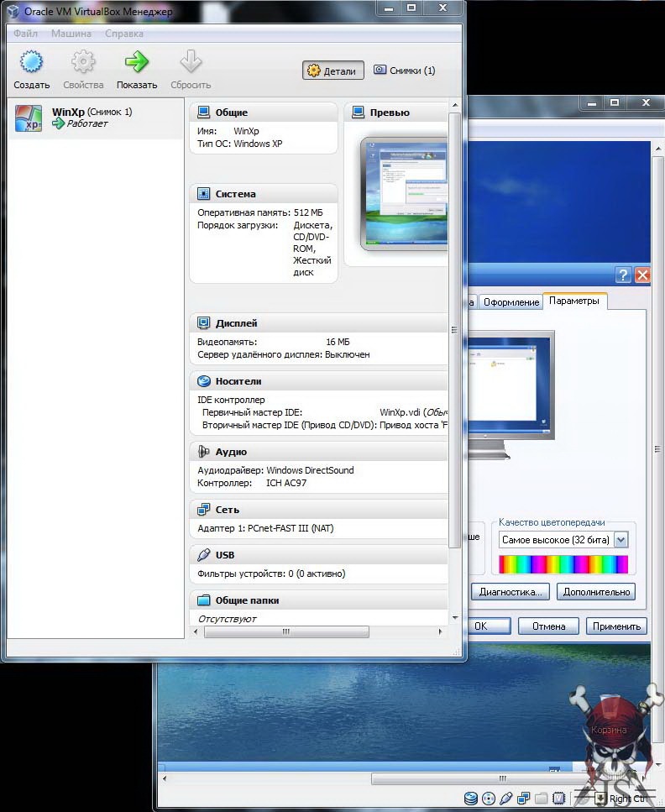Click the Система section chip icon

(x=203, y=194)
